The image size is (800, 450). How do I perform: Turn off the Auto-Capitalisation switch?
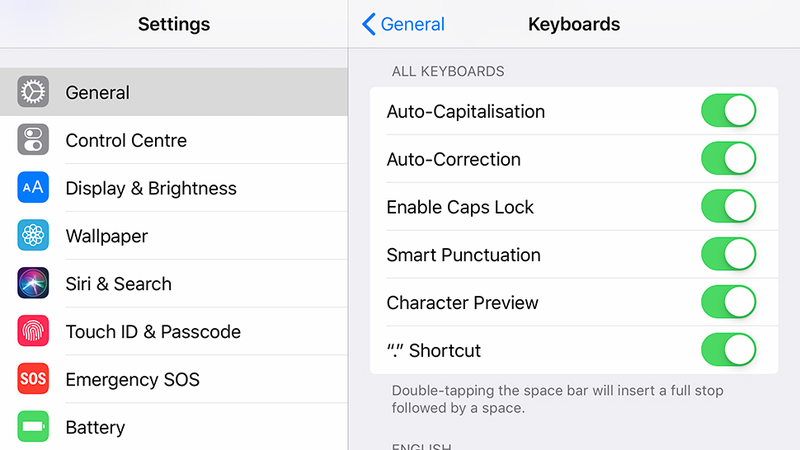pos(729,111)
